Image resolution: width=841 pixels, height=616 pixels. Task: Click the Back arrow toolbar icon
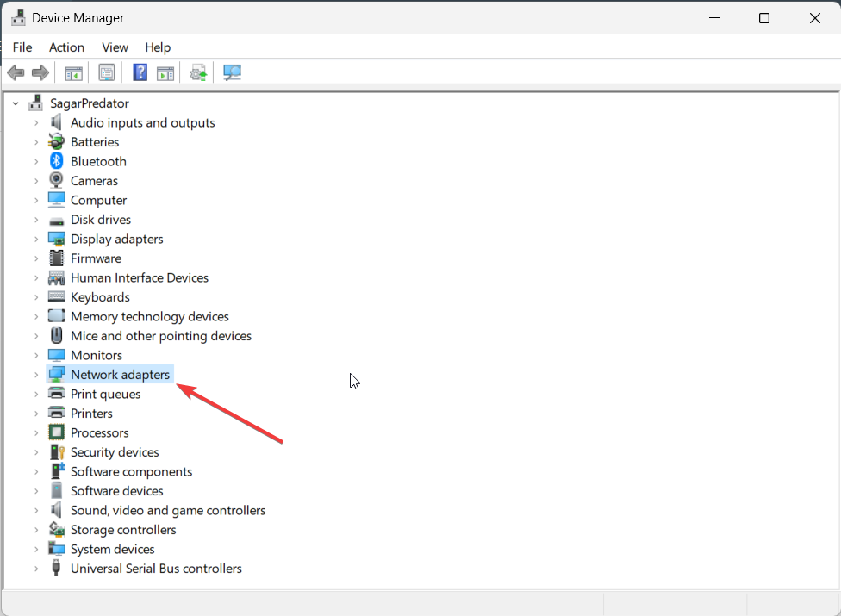[x=16, y=72]
